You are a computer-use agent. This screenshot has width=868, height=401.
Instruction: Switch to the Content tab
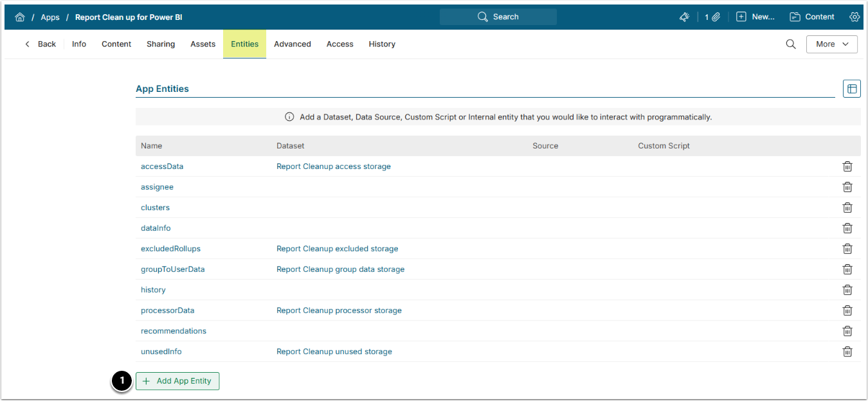click(116, 44)
